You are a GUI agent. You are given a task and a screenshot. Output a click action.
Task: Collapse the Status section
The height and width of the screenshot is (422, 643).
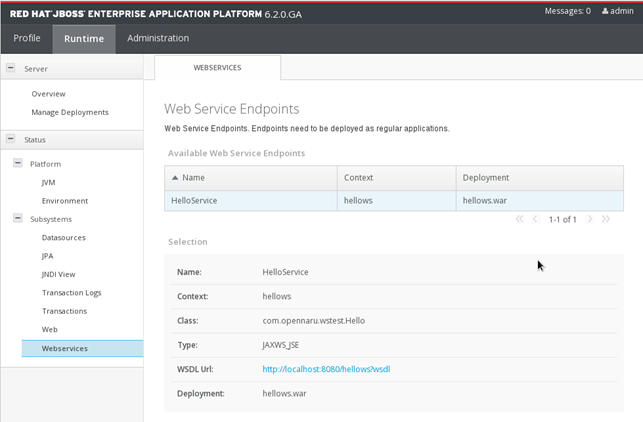[11, 139]
